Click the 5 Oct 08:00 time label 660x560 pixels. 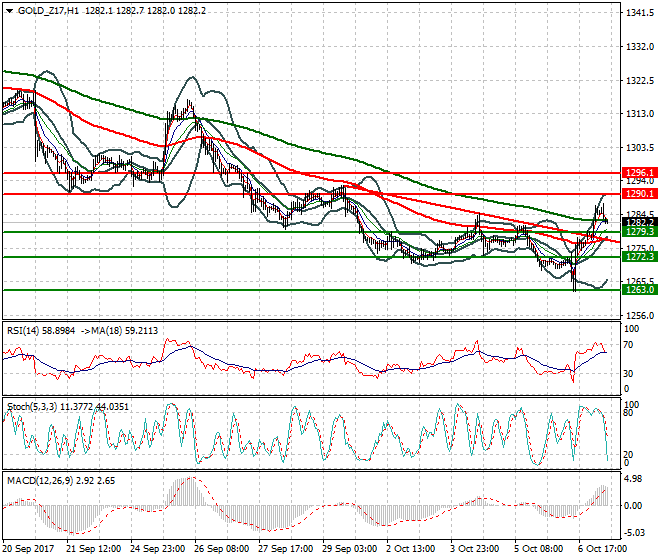(539, 549)
